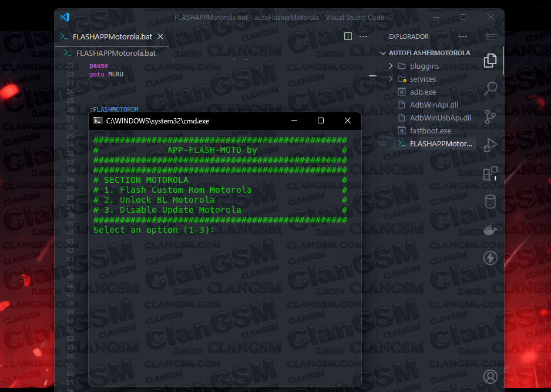Open Explorer panel views and more actions

pos(463,36)
